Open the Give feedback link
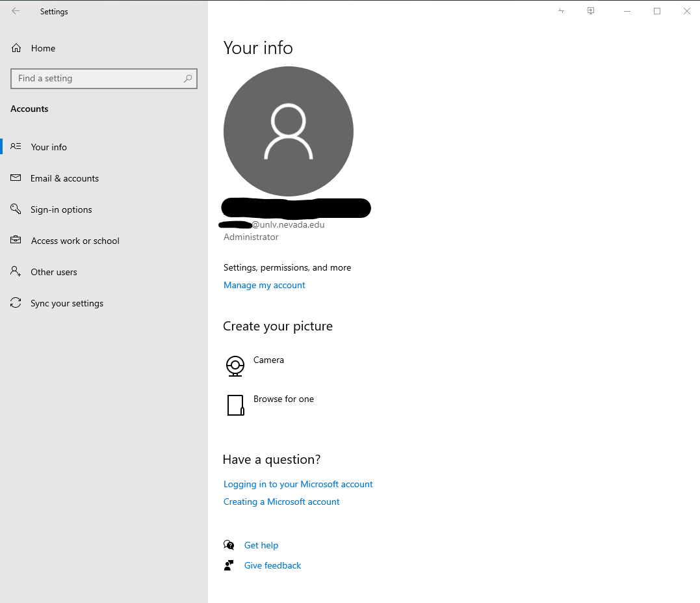The height and width of the screenshot is (603, 700). pos(272,565)
